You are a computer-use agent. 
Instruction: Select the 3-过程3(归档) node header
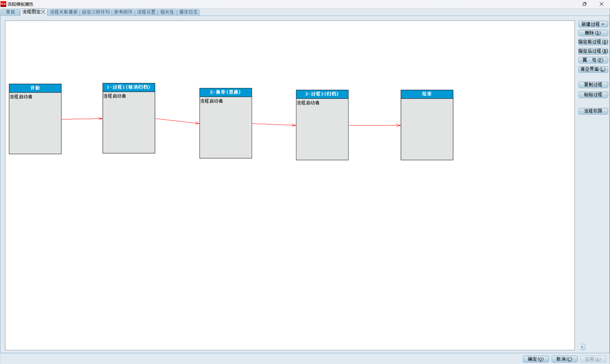pos(322,94)
